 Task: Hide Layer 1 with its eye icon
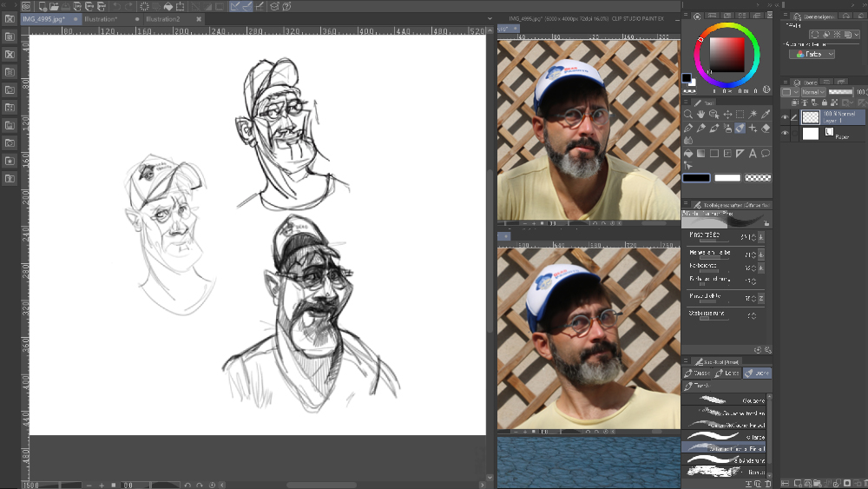(x=785, y=116)
